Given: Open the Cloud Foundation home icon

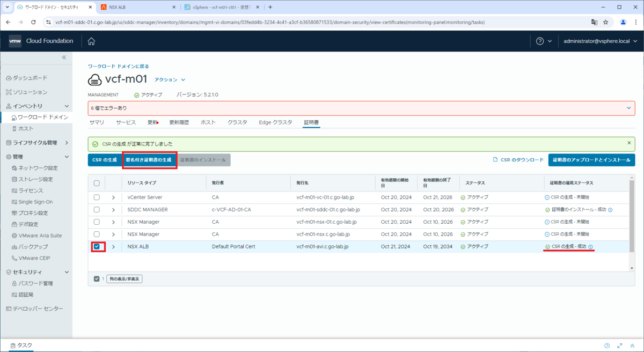Looking at the screenshot, I should (91, 41).
